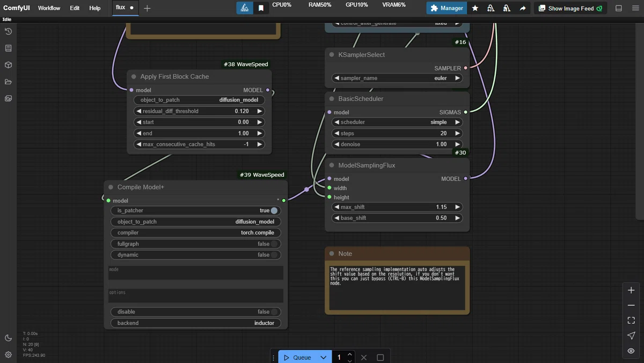
Task: Increase max_shift with right arrow
Action: [457, 207]
